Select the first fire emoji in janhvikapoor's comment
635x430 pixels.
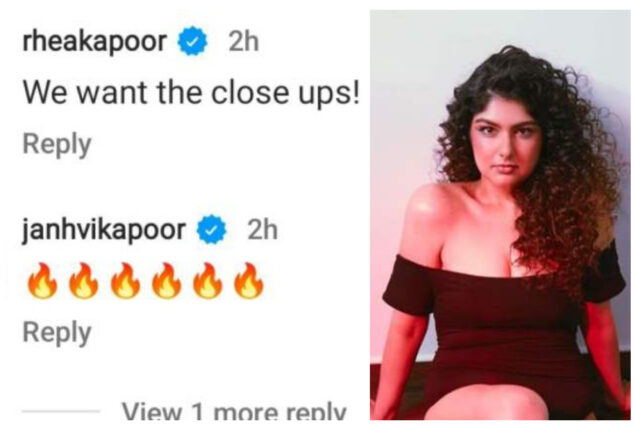point(42,281)
